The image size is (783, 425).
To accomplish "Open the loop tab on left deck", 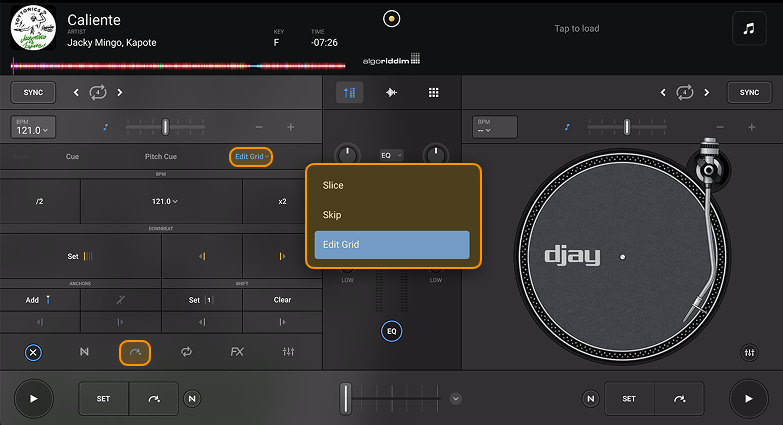I will click(x=186, y=352).
